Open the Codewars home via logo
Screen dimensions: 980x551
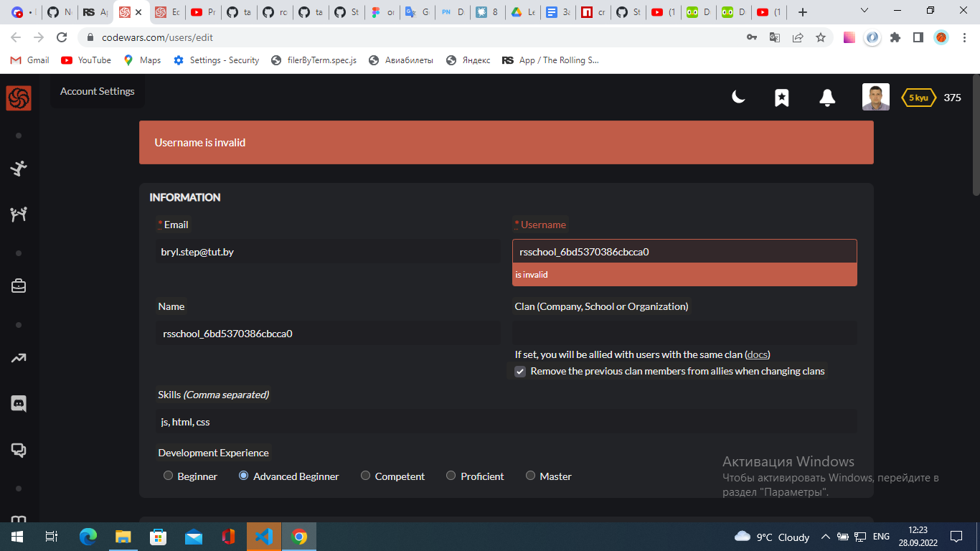point(17,98)
